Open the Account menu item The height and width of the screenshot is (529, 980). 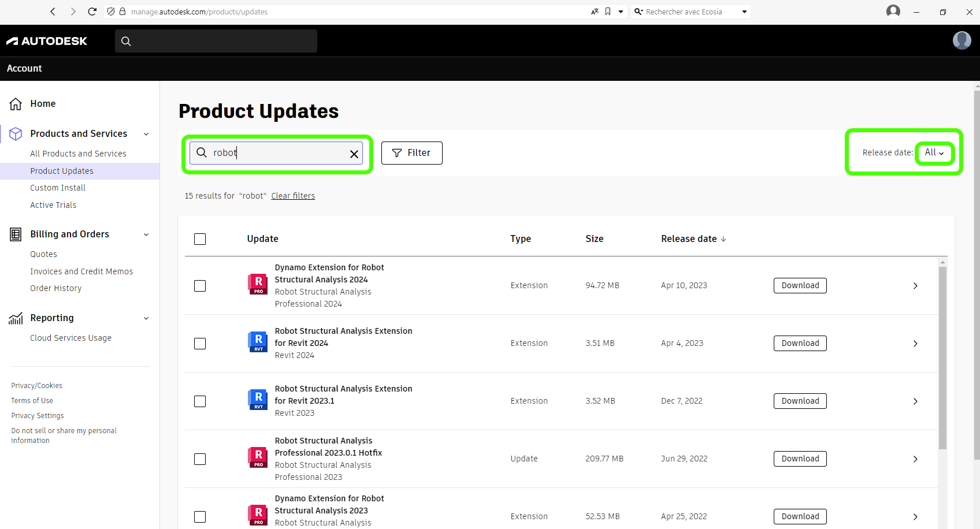pos(24,68)
